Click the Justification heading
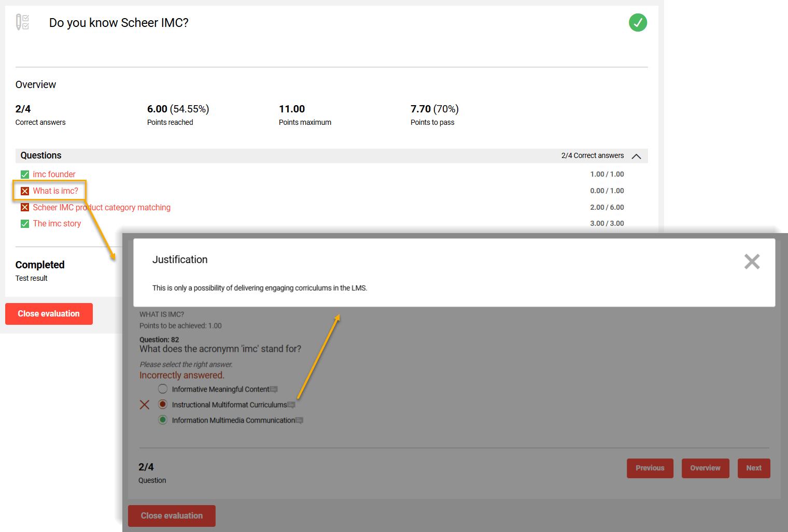Screen dimensions: 788x532 tap(180, 260)
